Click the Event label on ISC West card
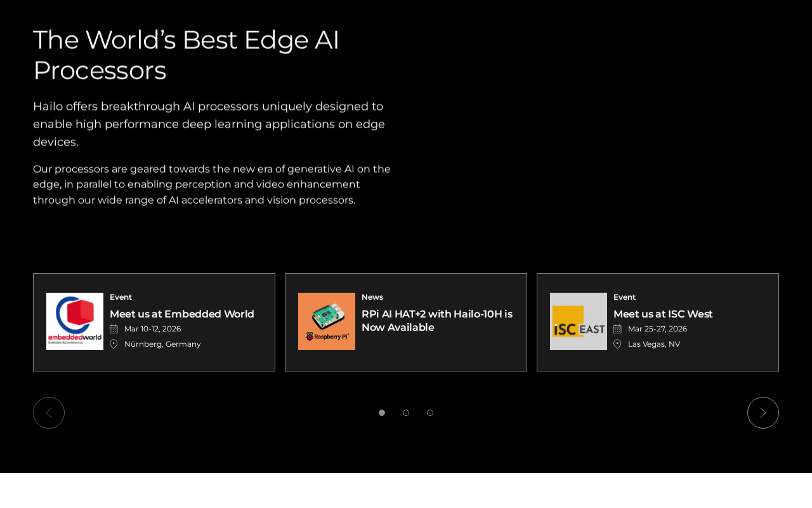Screen dimensions: 812x508 click(x=624, y=297)
